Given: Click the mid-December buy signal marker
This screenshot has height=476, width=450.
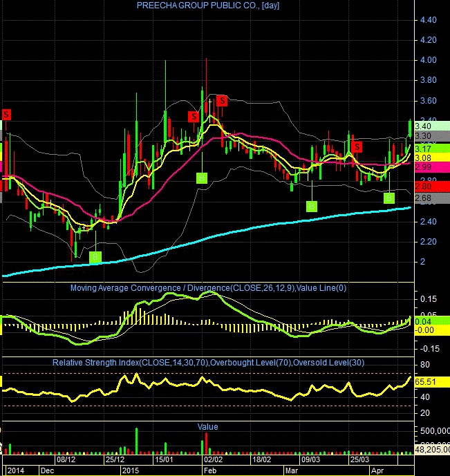Looking at the screenshot, I should tap(95, 257).
